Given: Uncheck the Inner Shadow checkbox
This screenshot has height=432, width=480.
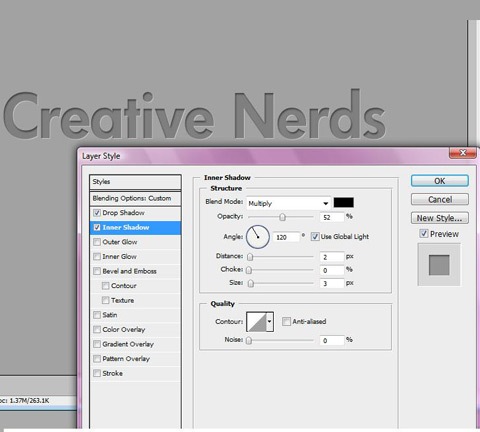Looking at the screenshot, I should (97, 227).
